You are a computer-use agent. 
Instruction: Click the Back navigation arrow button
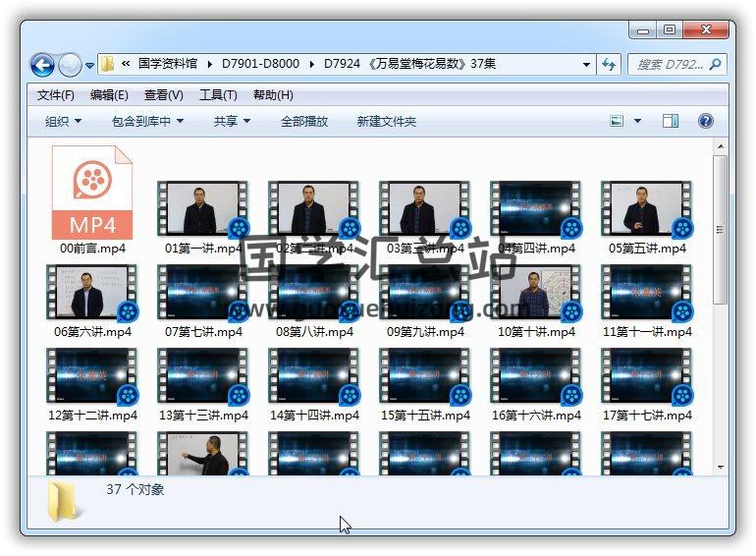click(42, 66)
